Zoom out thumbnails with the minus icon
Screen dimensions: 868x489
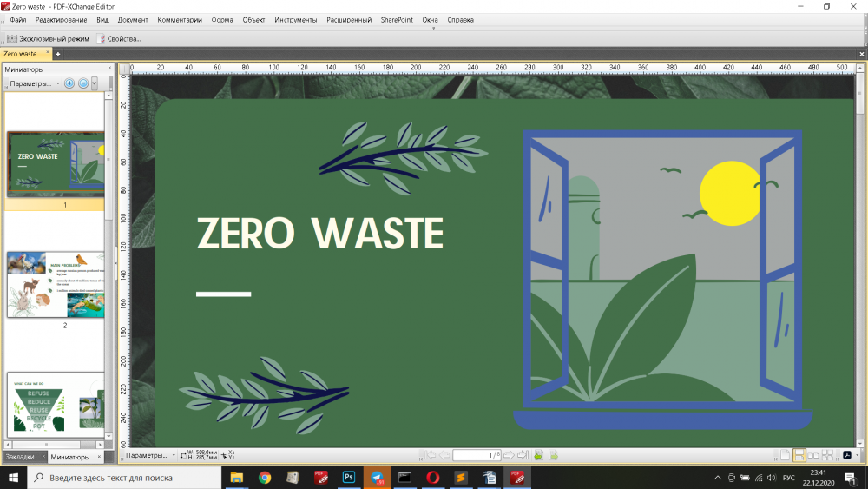[83, 83]
